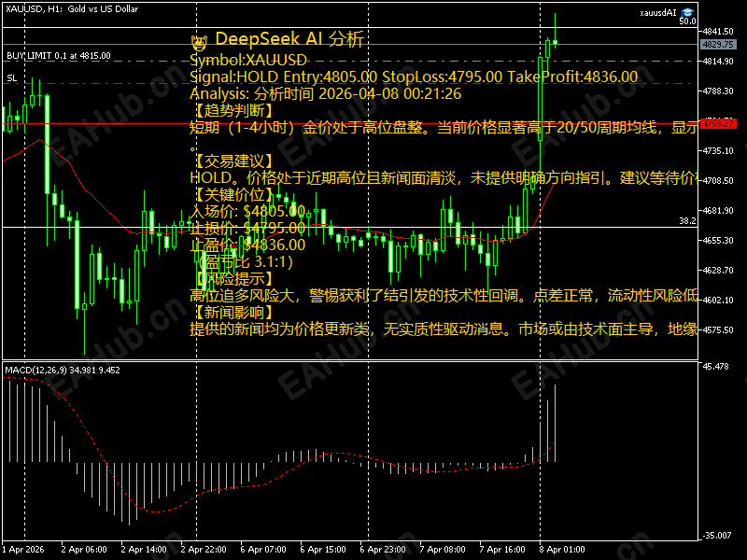Click the 2 Apr 14:00 time label
The width and height of the screenshot is (747, 560).
click(x=144, y=550)
